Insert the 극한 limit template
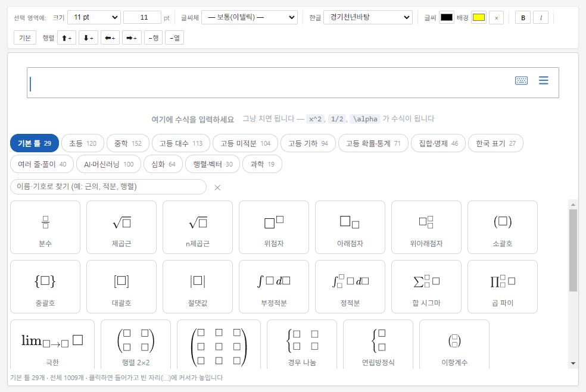Screen dimensions: 586x392 click(x=52, y=344)
